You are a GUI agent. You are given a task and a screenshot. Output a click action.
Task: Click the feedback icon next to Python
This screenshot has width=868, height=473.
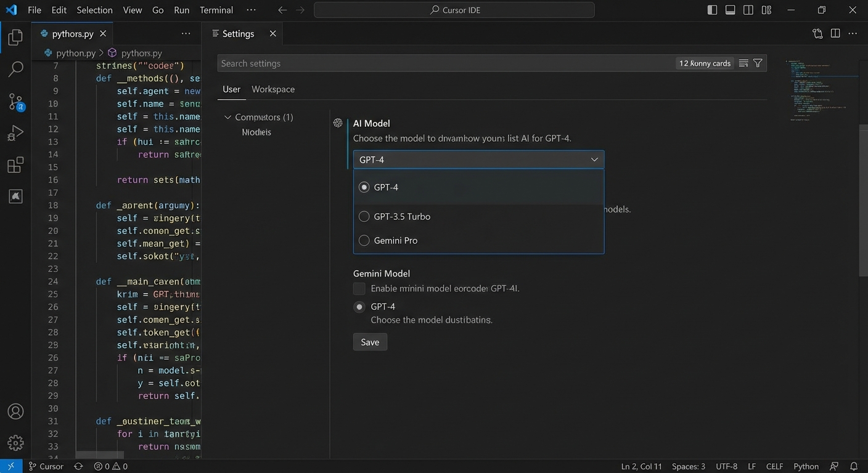click(x=834, y=466)
